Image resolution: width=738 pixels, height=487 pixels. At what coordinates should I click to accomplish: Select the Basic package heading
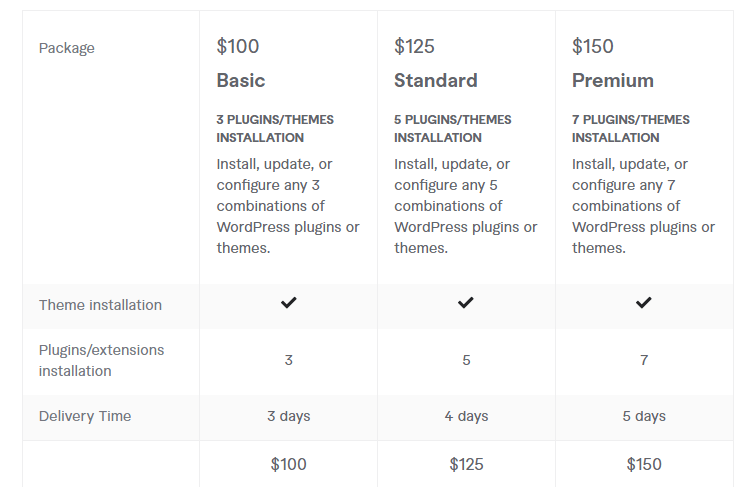click(x=241, y=81)
